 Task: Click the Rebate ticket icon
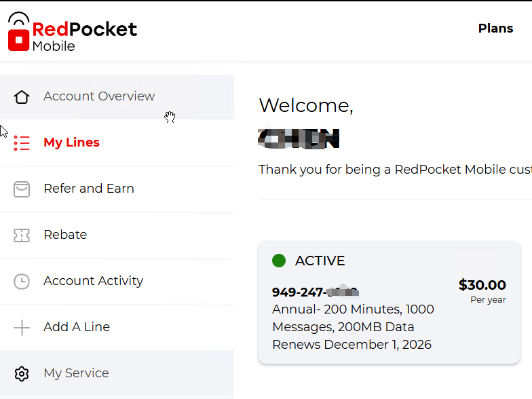pyautogui.click(x=22, y=235)
